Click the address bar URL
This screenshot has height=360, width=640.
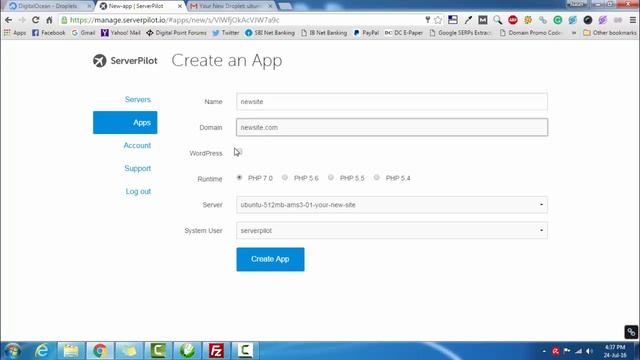[x=174, y=20]
